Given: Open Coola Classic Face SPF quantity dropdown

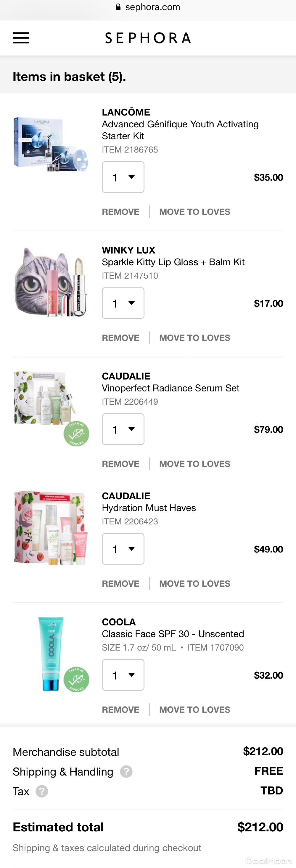Looking at the screenshot, I should point(123,675).
